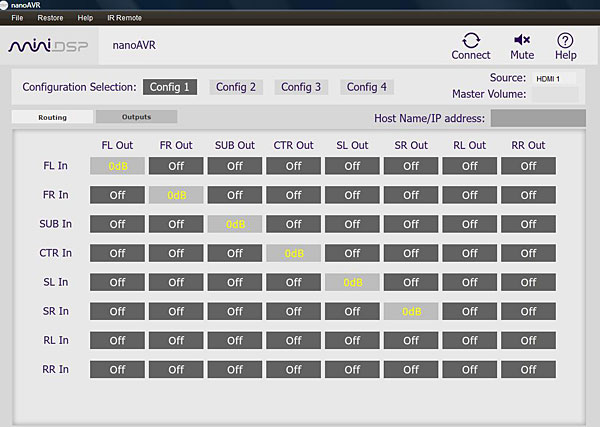Switch to the Outputs tab
The width and height of the screenshot is (600, 427).
point(136,117)
